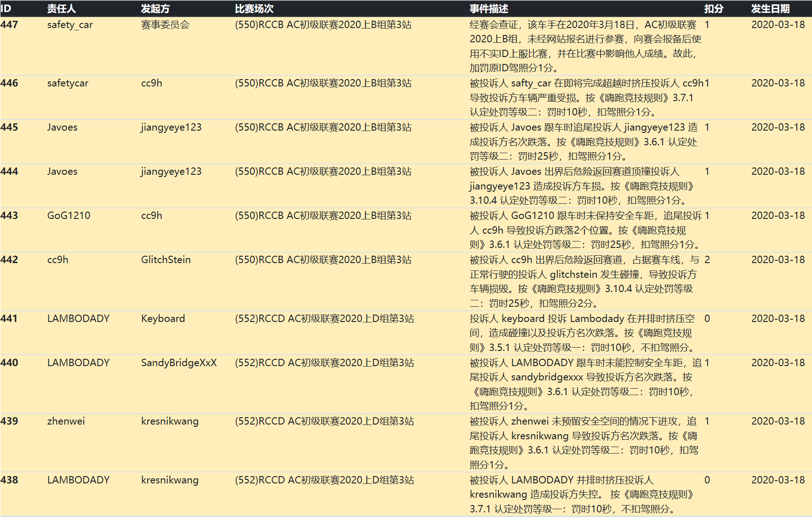Click the 事件描述 column header

tap(489, 9)
